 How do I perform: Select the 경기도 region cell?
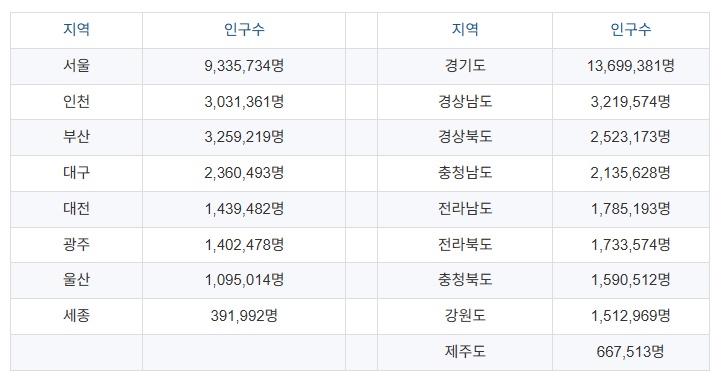[x=465, y=66]
